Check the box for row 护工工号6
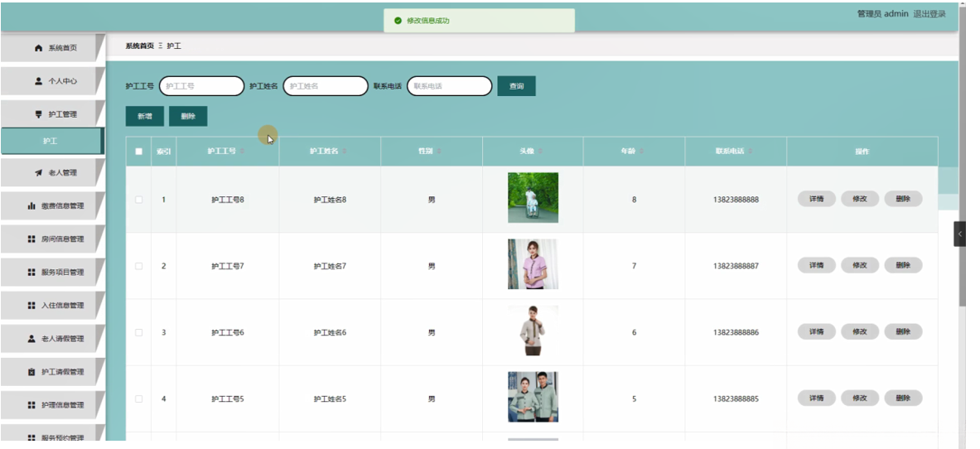This screenshot has width=980, height=449. pos(138,332)
